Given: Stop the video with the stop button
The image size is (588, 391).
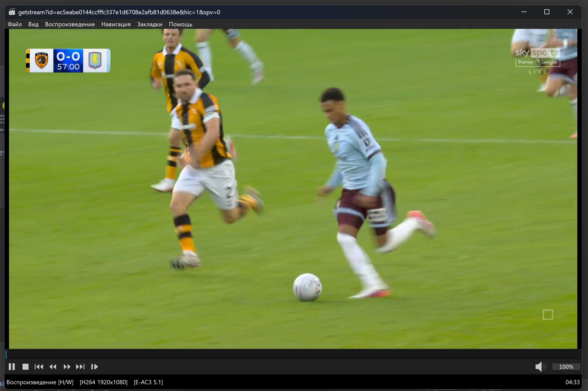Looking at the screenshot, I should coord(25,367).
